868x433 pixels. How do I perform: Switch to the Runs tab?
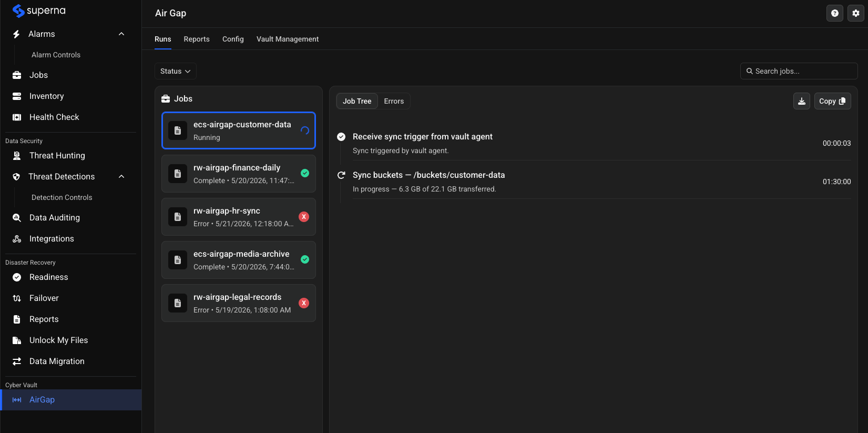163,39
